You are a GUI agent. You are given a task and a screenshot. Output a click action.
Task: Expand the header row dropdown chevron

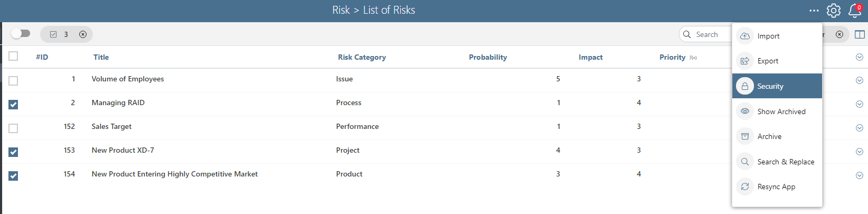860,57
